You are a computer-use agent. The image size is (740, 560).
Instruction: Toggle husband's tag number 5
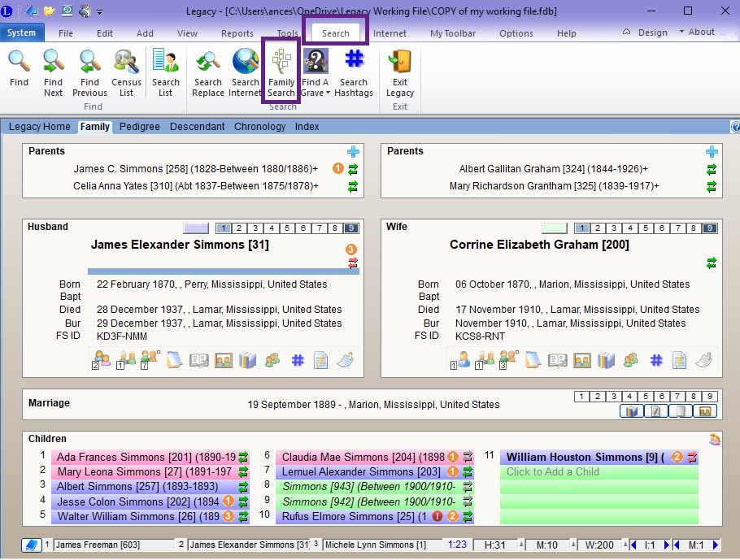pyautogui.click(x=287, y=228)
